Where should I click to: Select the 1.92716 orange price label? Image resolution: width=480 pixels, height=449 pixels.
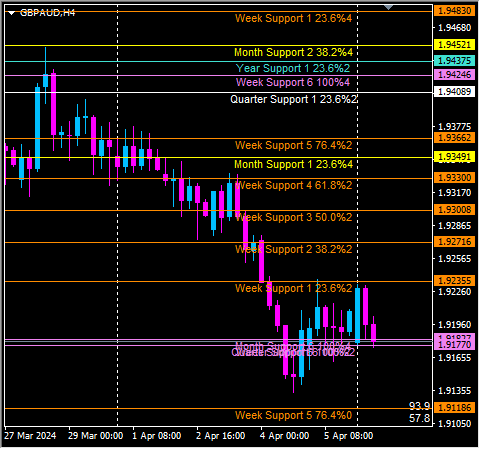(454, 242)
